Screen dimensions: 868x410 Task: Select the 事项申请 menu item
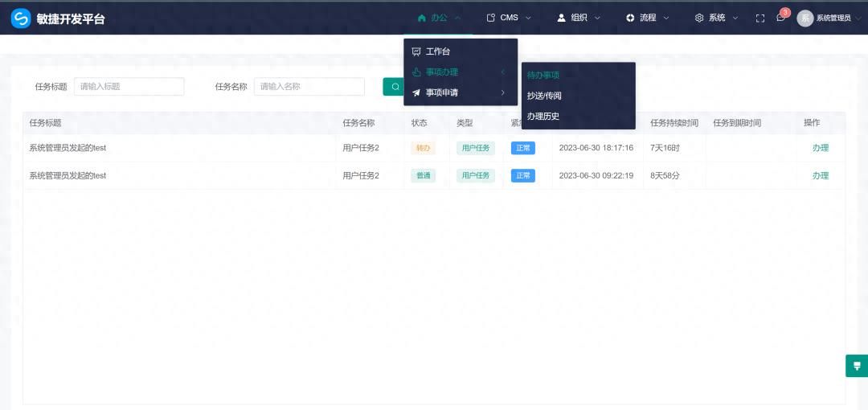pos(461,92)
